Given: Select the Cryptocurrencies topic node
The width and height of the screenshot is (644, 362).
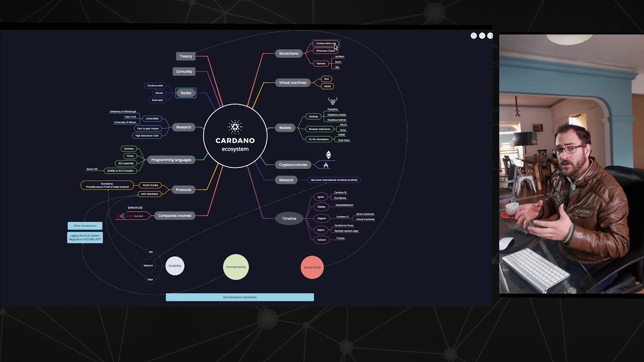Looking at the screenshot, I should click(x=293, y=164).
